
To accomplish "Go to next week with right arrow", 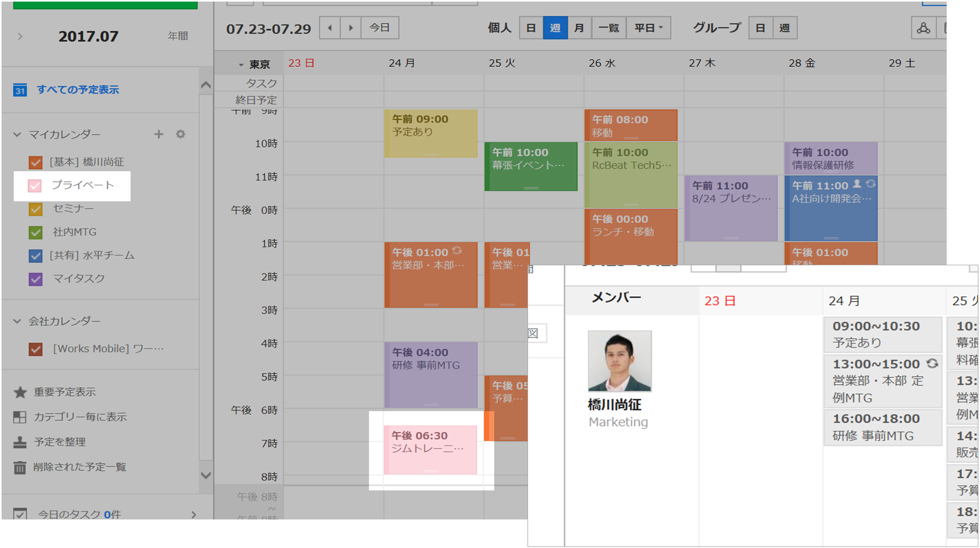I will [350, 28].
